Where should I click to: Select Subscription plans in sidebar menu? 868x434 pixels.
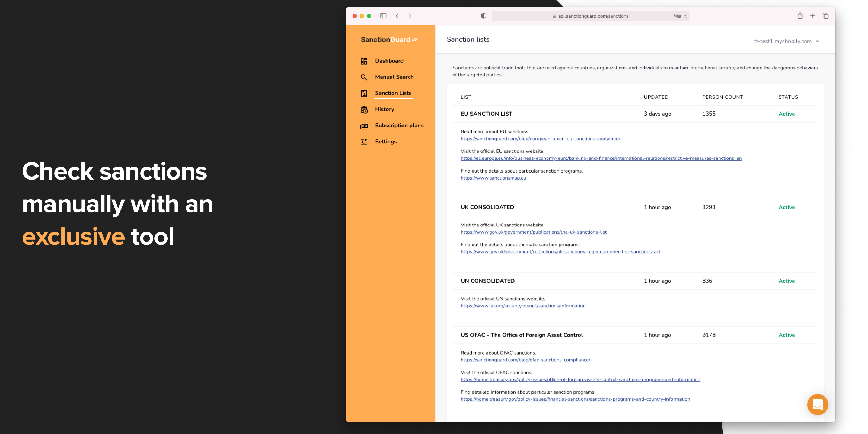coord(399,125)
